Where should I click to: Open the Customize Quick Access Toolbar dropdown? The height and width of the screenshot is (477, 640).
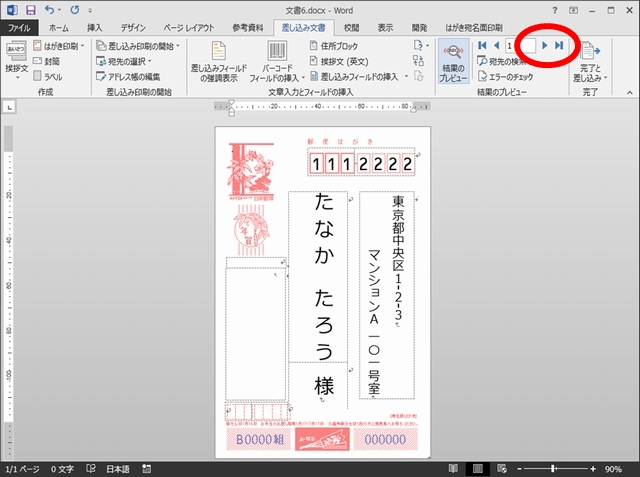coord(90,10)
